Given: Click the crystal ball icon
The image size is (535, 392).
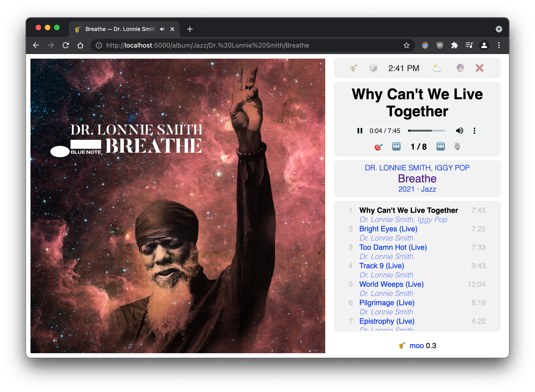Looking at the screenshot, I should pyautogui.click(x=460, y=68).
